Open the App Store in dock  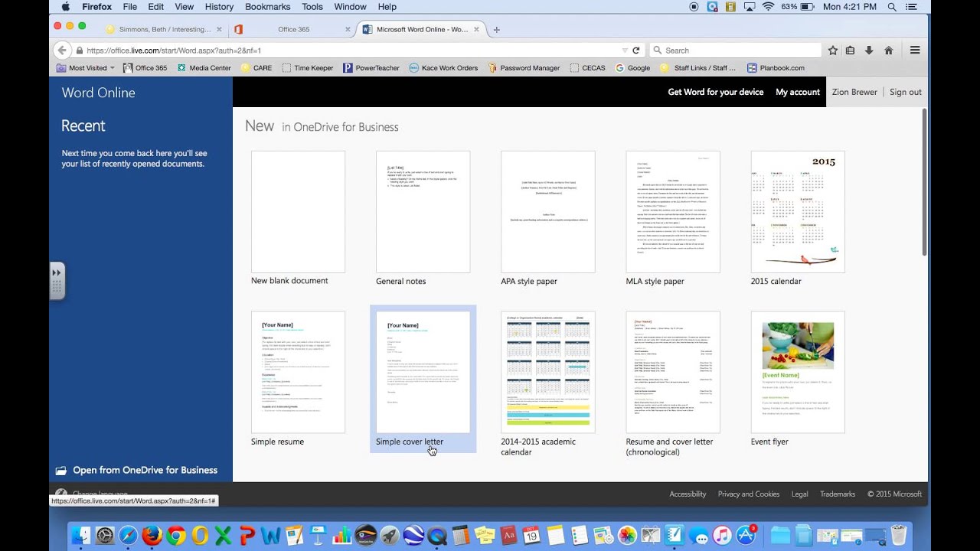coord(746,535)
